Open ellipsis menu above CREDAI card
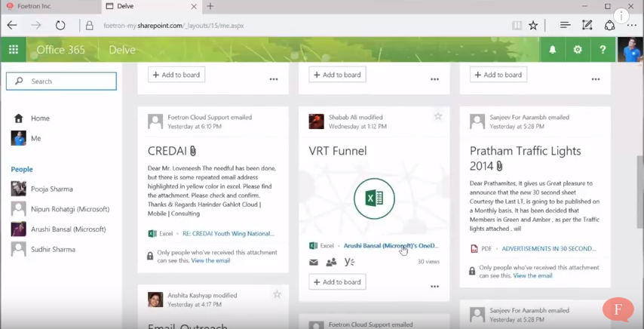Screen dimensions: 644x329 coord(274,79)
